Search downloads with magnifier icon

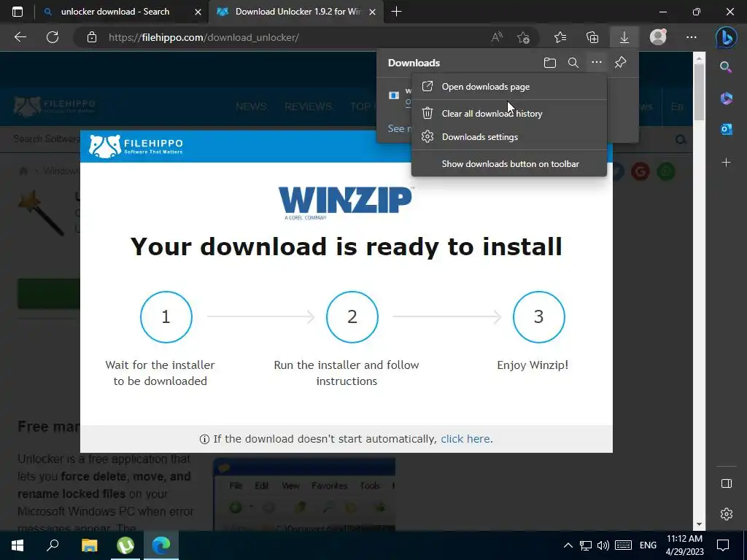573,63
